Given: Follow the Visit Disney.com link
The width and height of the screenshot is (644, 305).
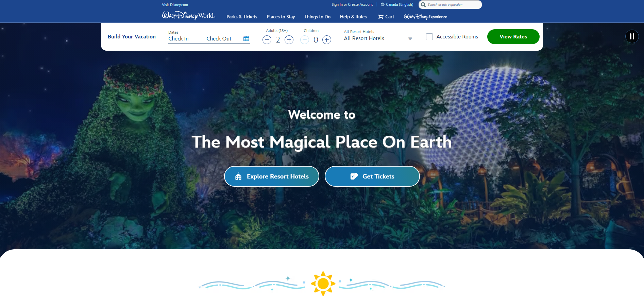Looking at the screenshot, I should pos(175,5).
